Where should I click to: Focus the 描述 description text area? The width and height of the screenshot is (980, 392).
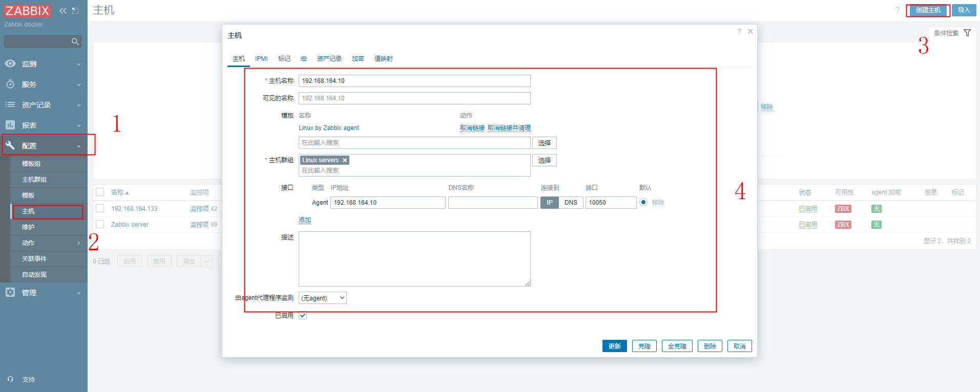[414, 259]
